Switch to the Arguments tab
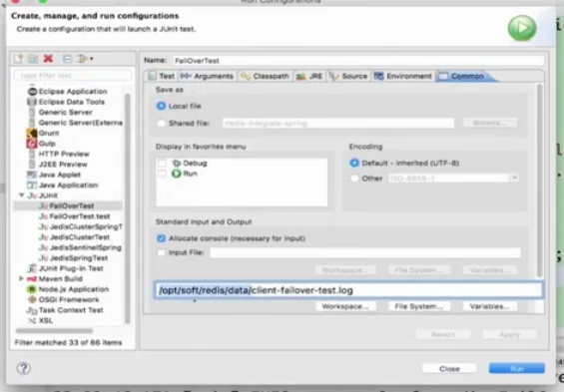The width and height of the screenshot is (564, 392). 207,76
